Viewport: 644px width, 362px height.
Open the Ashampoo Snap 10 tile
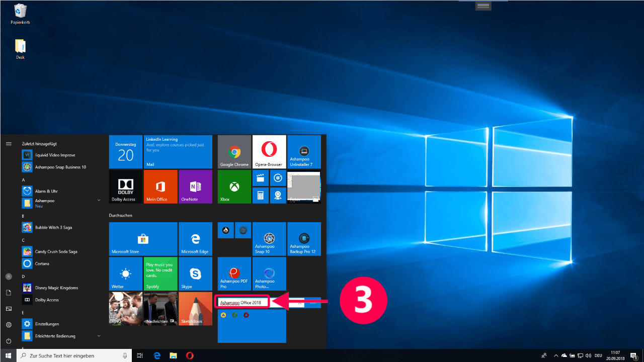coord(269,239)
